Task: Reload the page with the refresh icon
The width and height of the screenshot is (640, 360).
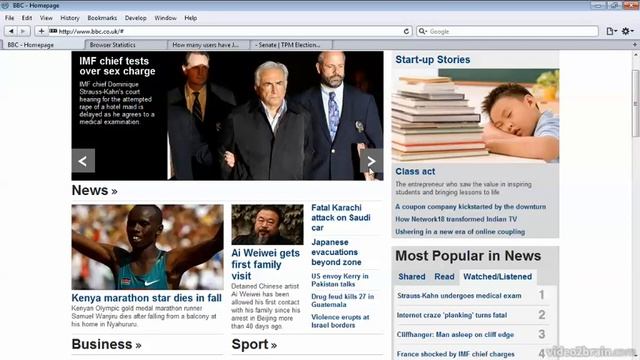Action: click(406, 31)
